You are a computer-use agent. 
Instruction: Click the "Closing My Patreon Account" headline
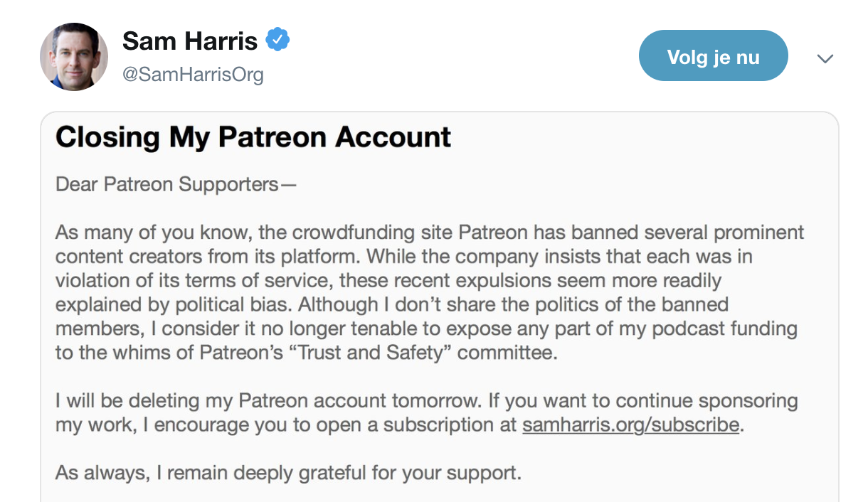point(253,137)
